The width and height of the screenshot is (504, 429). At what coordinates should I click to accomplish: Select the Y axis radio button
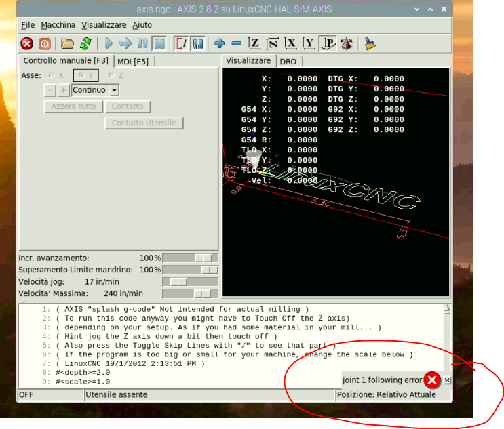click(x=86, y=75)
